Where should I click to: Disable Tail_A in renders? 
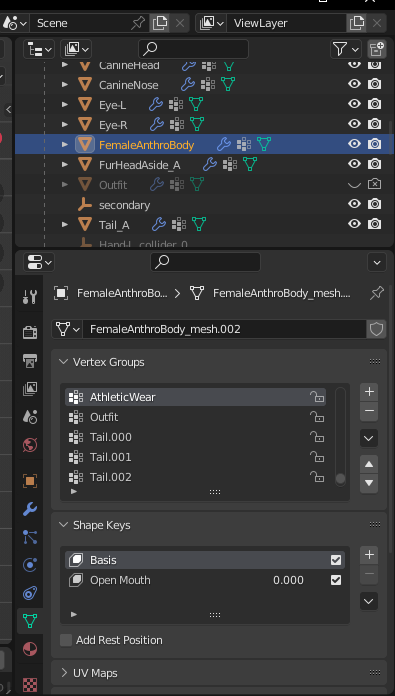click(375, 224)
